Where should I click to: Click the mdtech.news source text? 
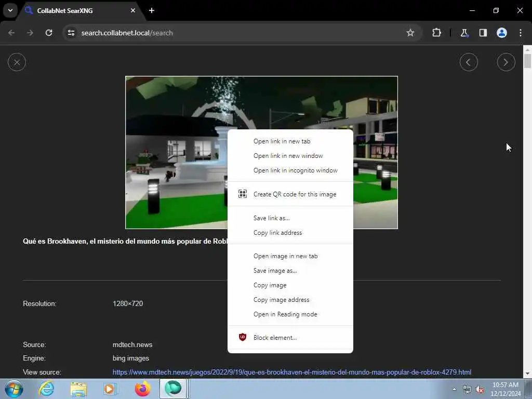coord(132,345)
